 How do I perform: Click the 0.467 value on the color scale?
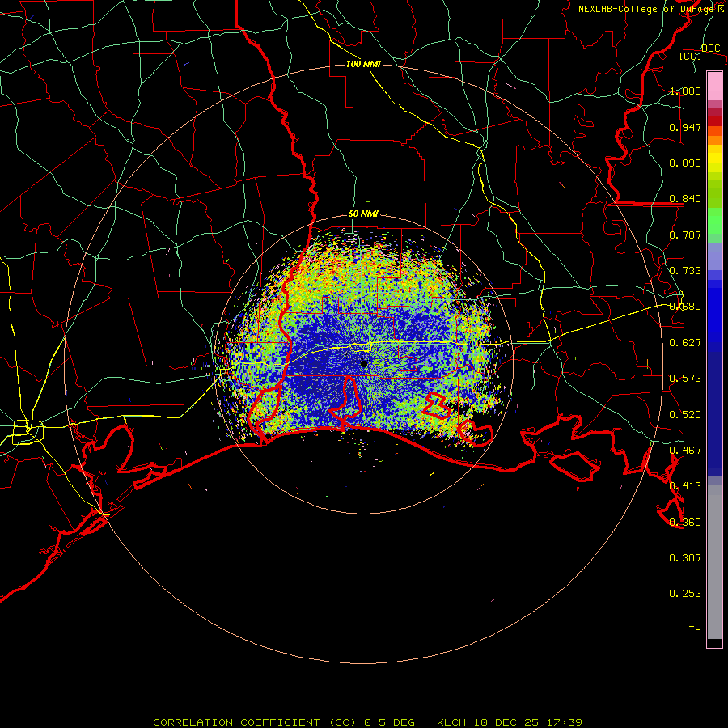(685, 451)
